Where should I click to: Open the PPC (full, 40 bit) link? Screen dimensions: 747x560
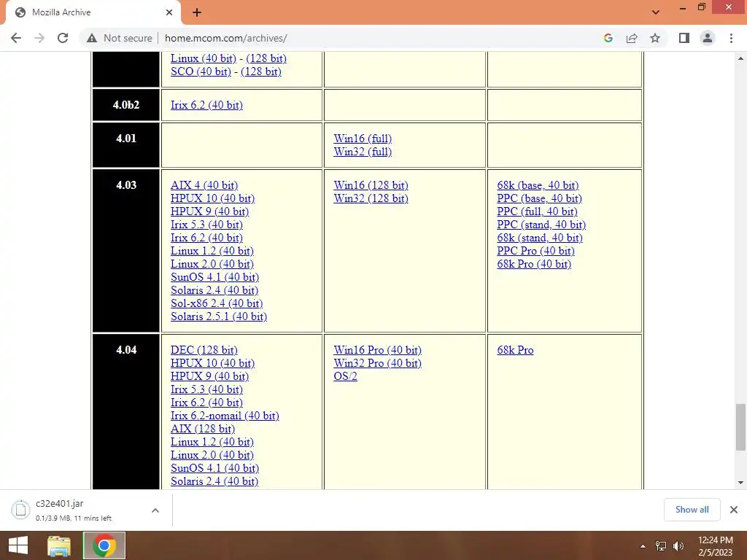pos(537,211)
